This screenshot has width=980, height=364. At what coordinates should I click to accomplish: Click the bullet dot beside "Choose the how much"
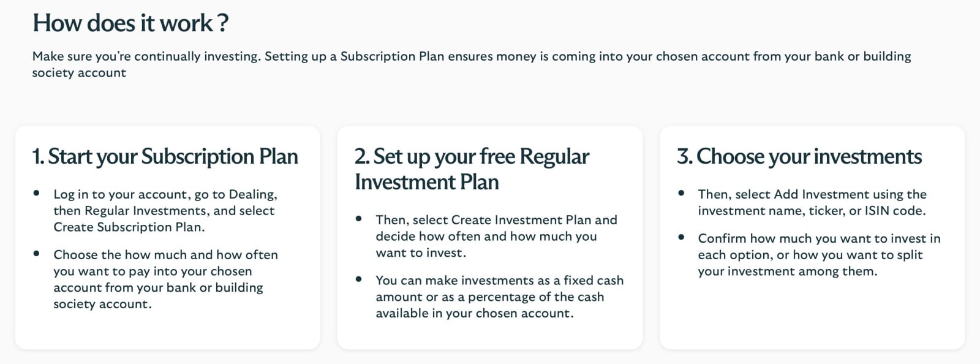pos(37,253)
